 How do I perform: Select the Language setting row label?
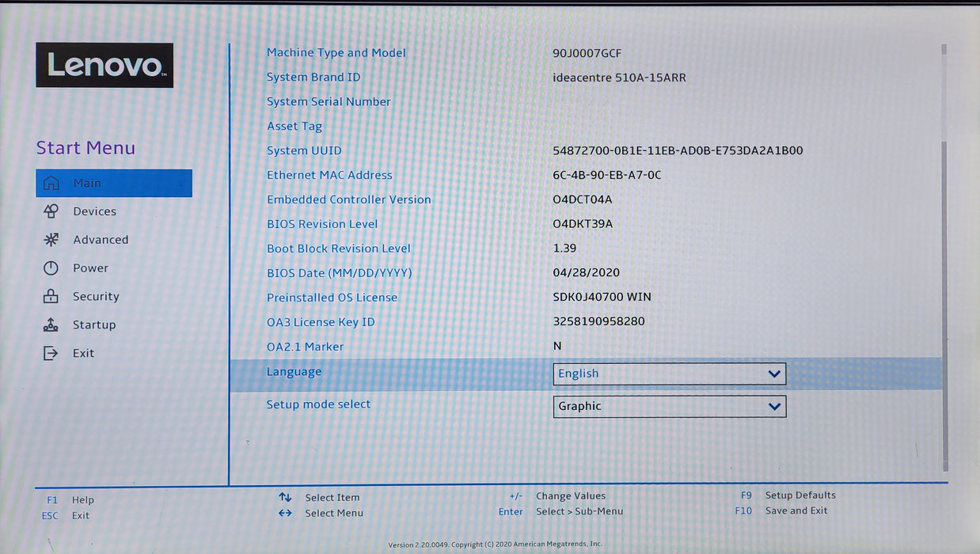pyautogui.click(x=294, y=372)
